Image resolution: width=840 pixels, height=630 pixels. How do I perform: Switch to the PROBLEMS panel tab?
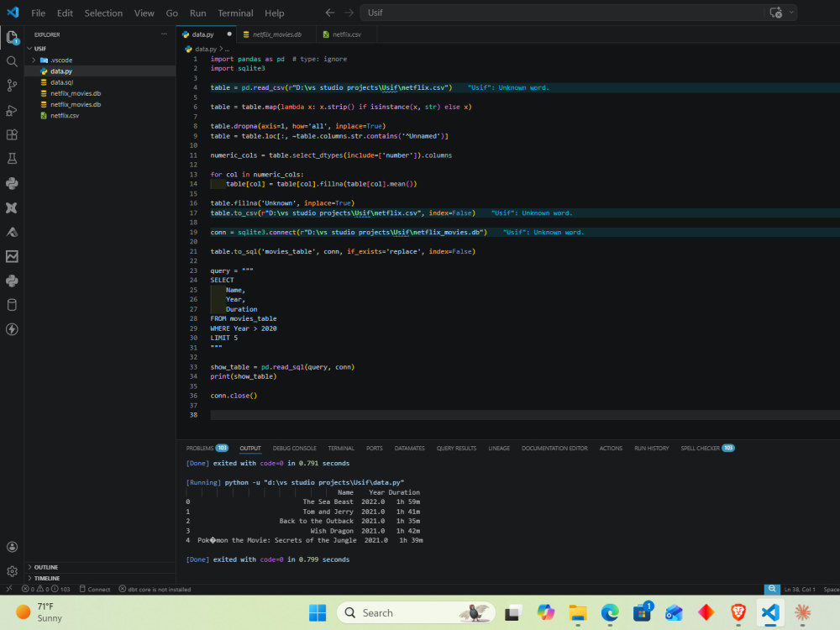click(x=207, y=448)
